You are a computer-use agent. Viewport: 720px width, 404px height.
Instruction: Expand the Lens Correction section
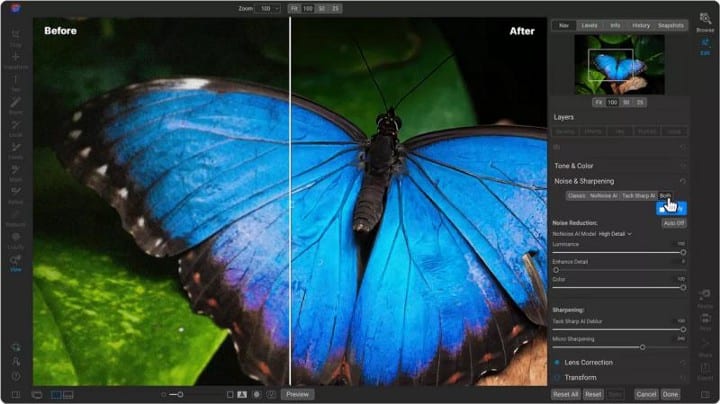(x=588, y=362)
